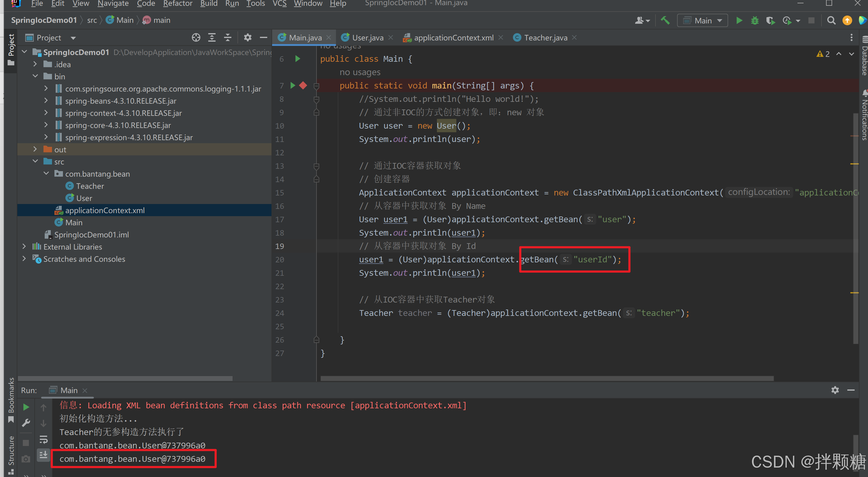This screenshot has width=868, height=477.
Task: Rerun Main in Run panel
Action: click(x=26, y=407)
